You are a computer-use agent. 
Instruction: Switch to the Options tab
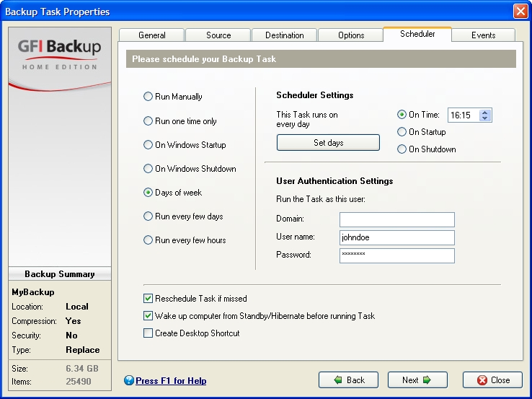pos(351,35)
